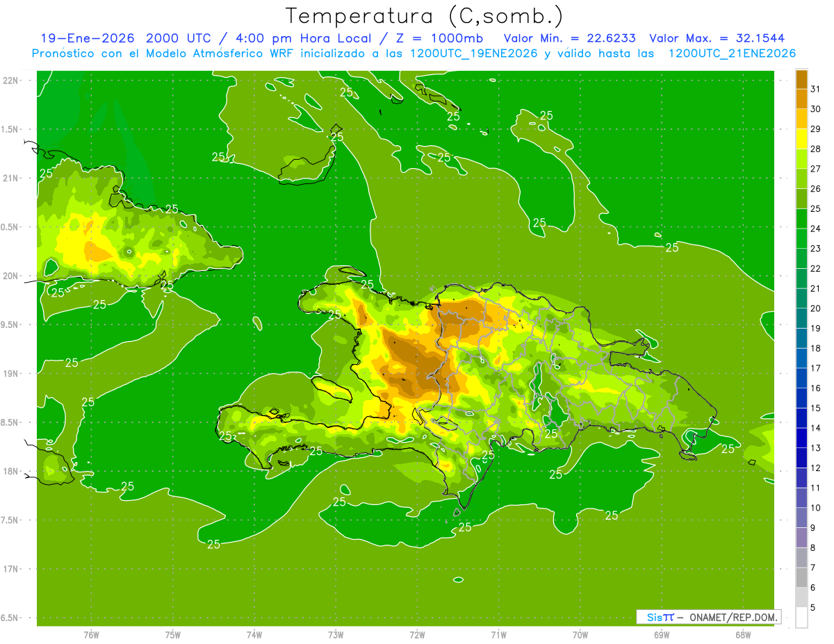This screenshot has height=644, width=834.
Task: Select the lime swatch between 27 and 28
Action: (x=801, y=158)
